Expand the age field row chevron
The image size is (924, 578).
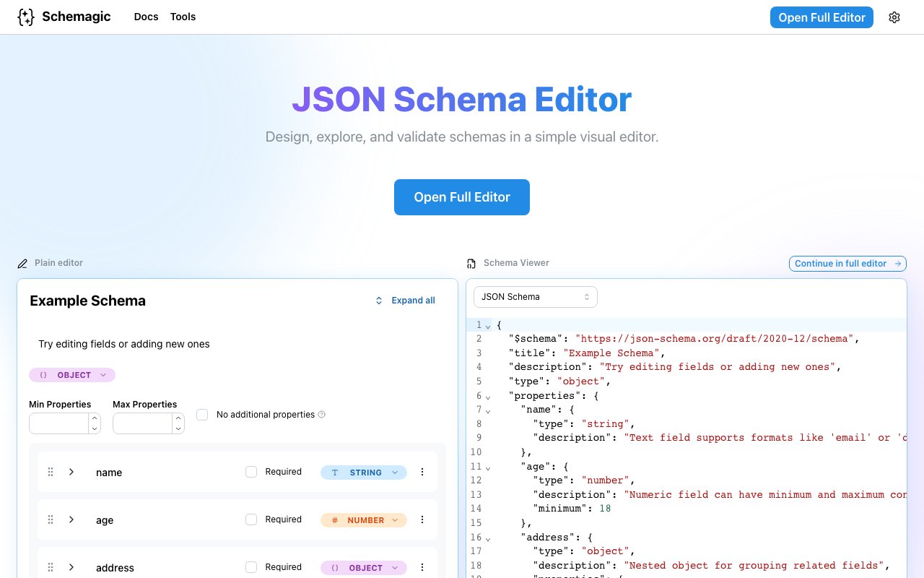tap(71, 519)
